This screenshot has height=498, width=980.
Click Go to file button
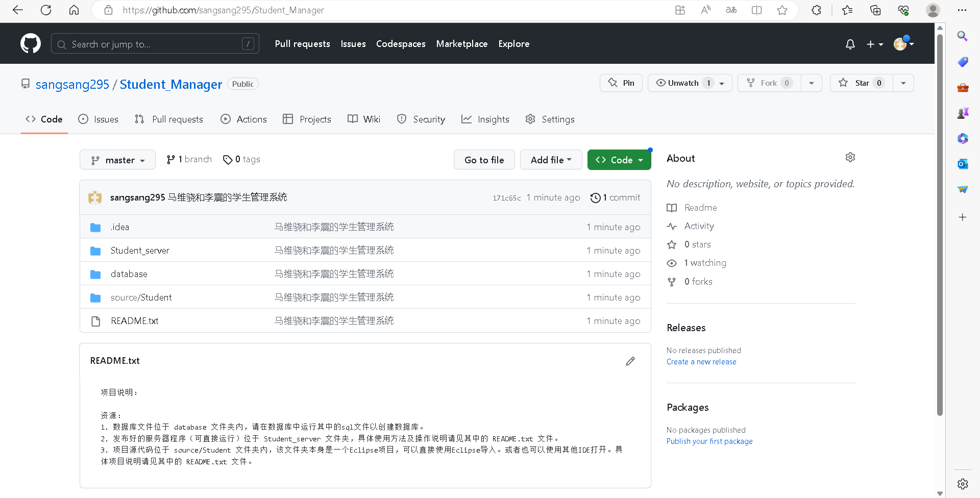pos(484,160)
